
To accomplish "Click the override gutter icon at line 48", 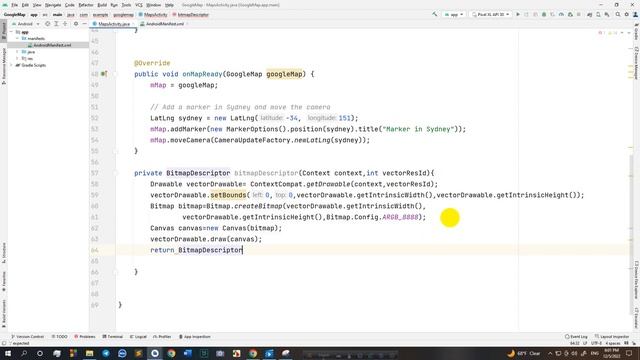I will pos(104,74).
